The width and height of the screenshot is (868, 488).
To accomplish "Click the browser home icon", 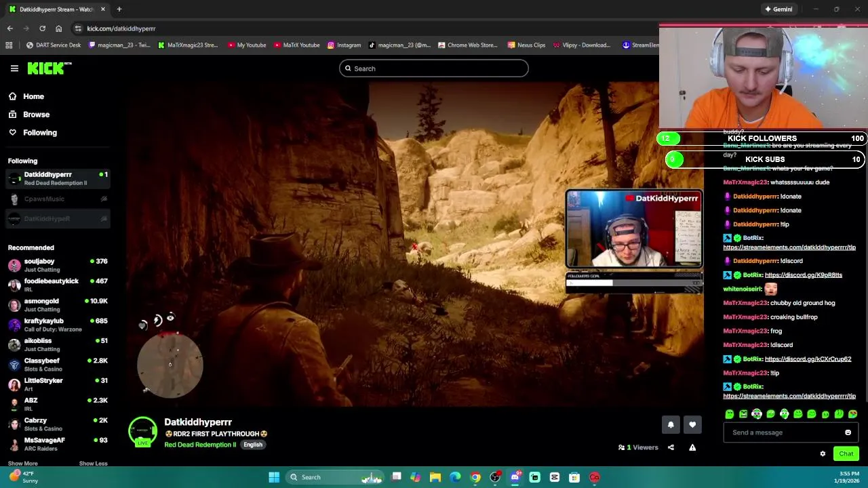I will coord(58,28).
